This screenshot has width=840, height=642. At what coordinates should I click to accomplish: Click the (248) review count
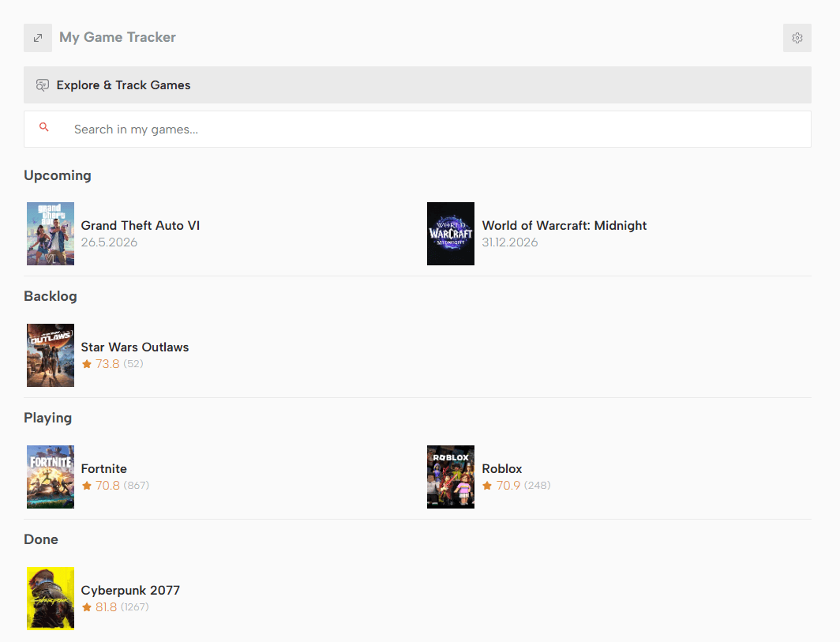pyautogui.click(x=537, y=486)
